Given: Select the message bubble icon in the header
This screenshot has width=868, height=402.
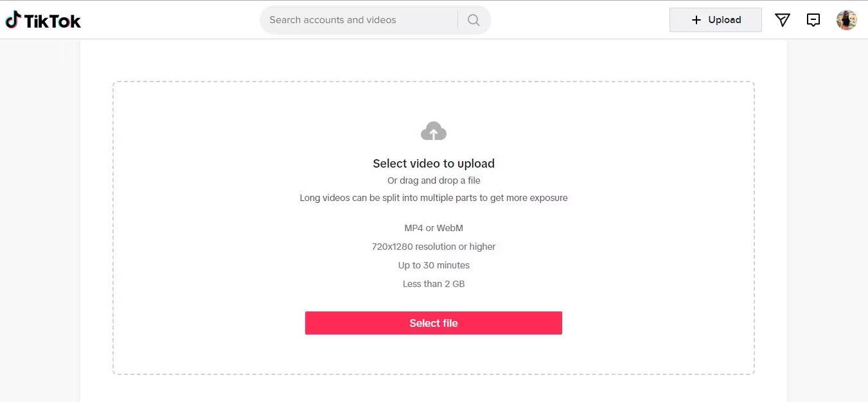Looking at the screenshot, I should [x=813, y=20].
